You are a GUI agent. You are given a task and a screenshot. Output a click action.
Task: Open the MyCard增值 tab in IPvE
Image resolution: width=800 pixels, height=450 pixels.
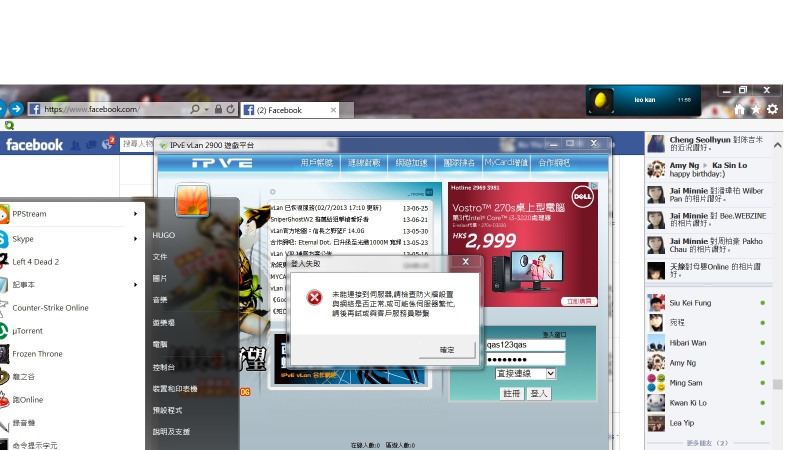click(506, 163)
